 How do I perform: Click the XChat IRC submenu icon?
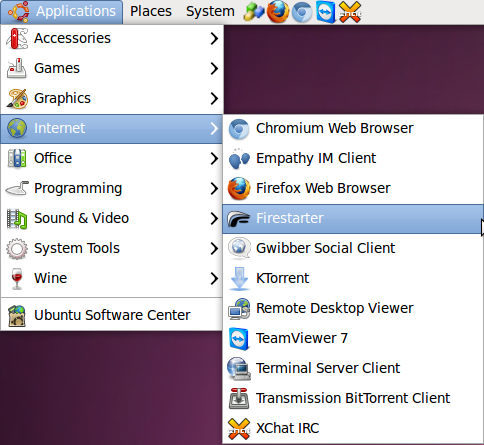pos(239,429)
